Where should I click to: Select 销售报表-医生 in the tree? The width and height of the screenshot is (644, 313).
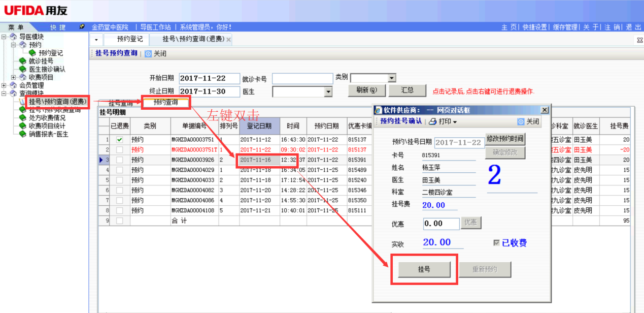(48, 134)
